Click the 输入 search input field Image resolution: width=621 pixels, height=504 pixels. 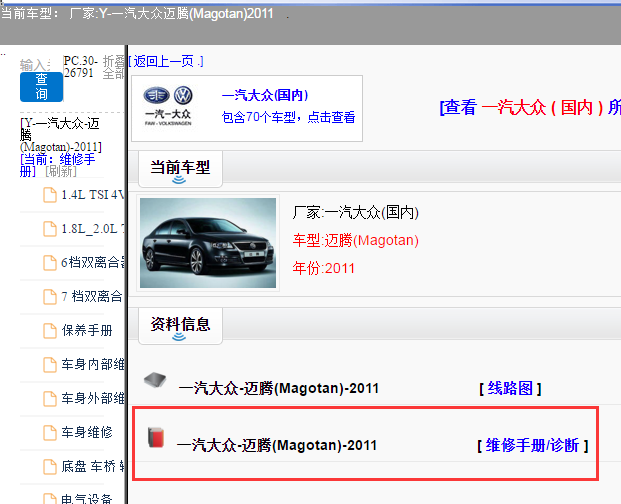[35, 65]
